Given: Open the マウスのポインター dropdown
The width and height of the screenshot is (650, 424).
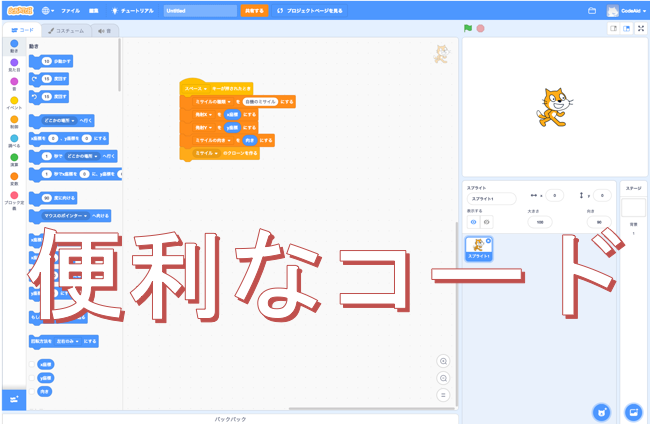Looking at the screenshot, I should point(65,216).
